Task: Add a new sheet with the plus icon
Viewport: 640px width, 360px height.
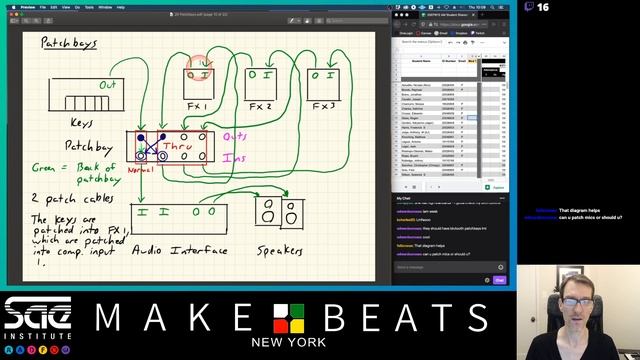Action: (x=406, y=187)
